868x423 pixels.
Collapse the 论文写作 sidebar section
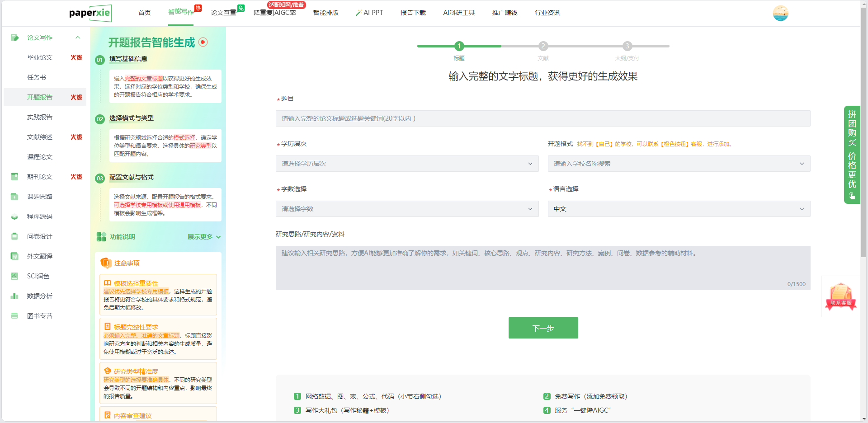(78, 38)
